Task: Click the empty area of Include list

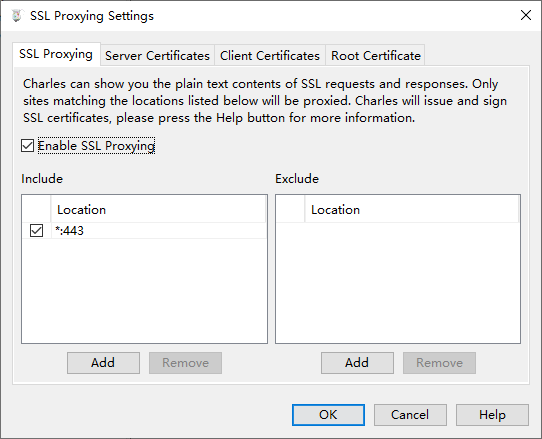Action: click(144, 290)
